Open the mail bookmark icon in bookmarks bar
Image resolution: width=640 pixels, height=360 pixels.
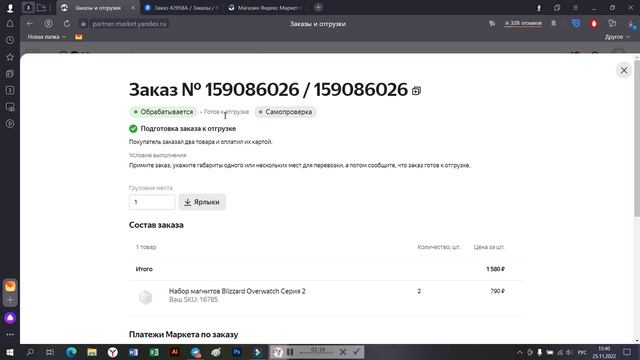click(78, 37)
